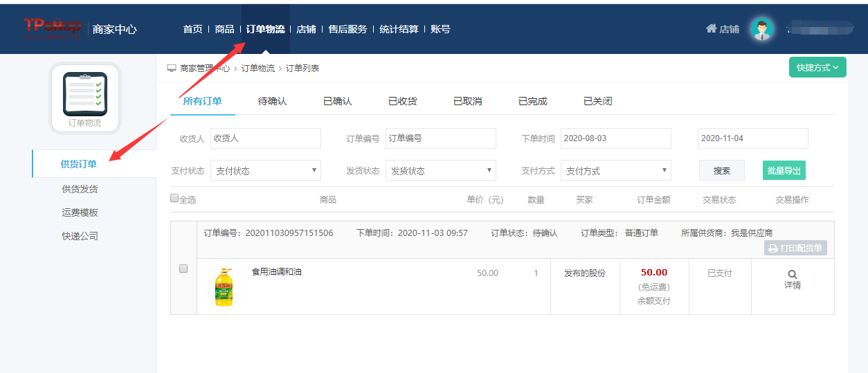Select Supply Shipping in sidebar
This screenshot has width=868, height=373.
pyautogui.click(x=80, y=189)
